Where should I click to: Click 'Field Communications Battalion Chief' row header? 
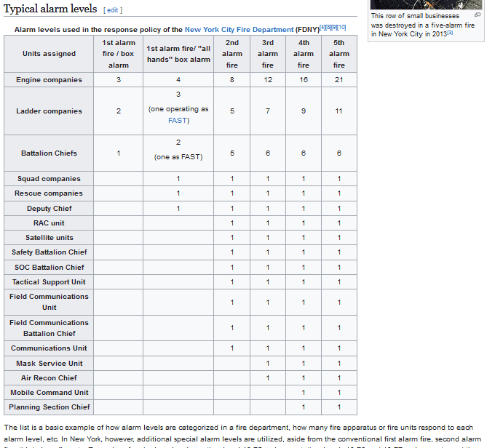pyautogui.click(x=49, y=328)
